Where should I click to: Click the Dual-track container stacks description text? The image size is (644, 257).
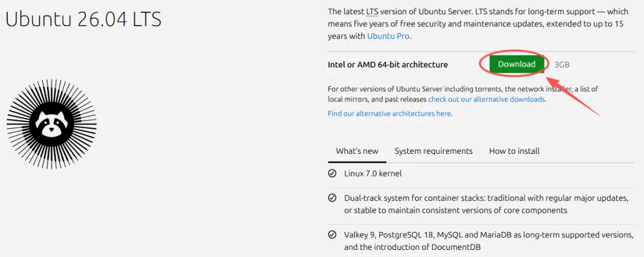pos(487,204)
